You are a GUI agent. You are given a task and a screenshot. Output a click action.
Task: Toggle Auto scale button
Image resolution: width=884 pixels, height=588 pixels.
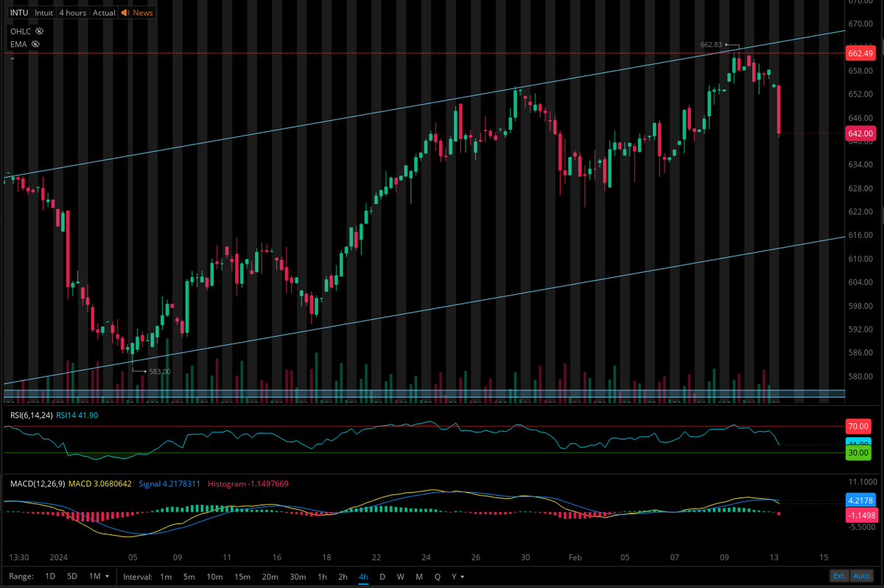861,576
